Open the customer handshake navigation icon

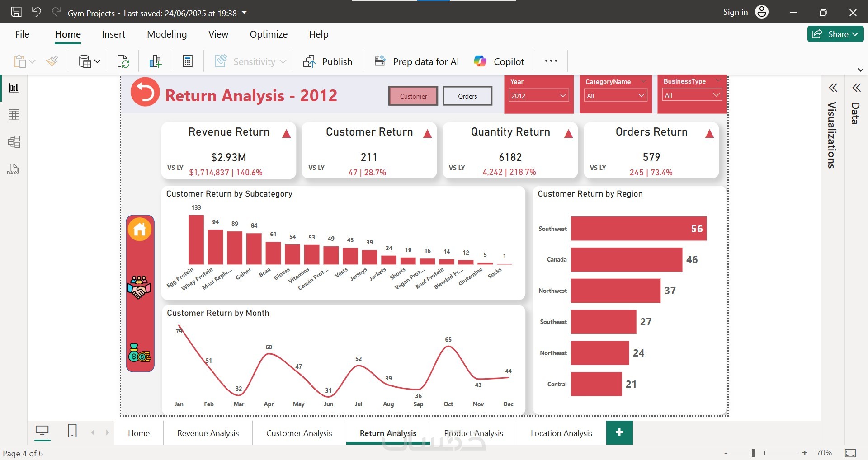[139, 287]
